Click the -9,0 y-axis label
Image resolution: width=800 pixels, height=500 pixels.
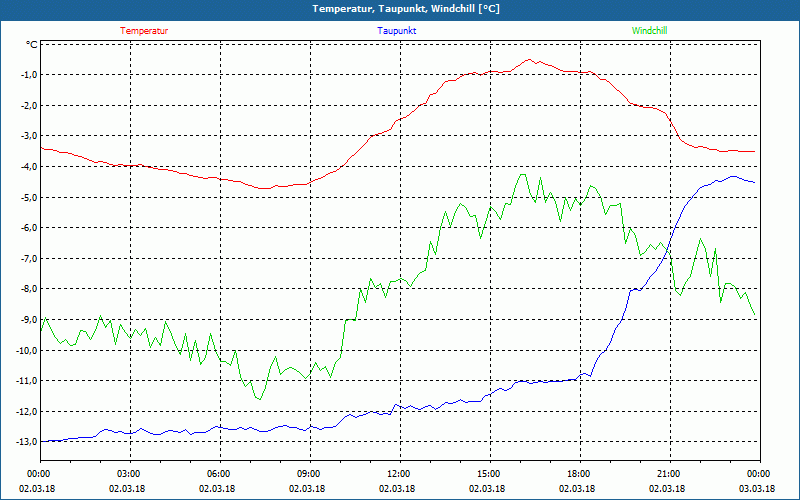29,320
